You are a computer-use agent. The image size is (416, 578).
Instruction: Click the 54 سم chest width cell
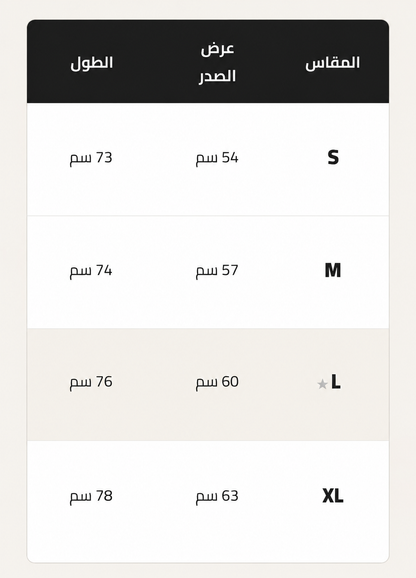coord(217,158)
